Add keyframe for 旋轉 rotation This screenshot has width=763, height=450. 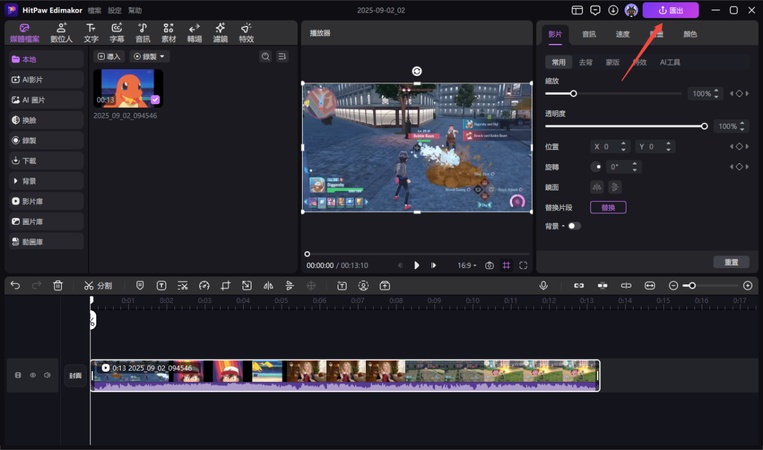click(x=739, y=167)
